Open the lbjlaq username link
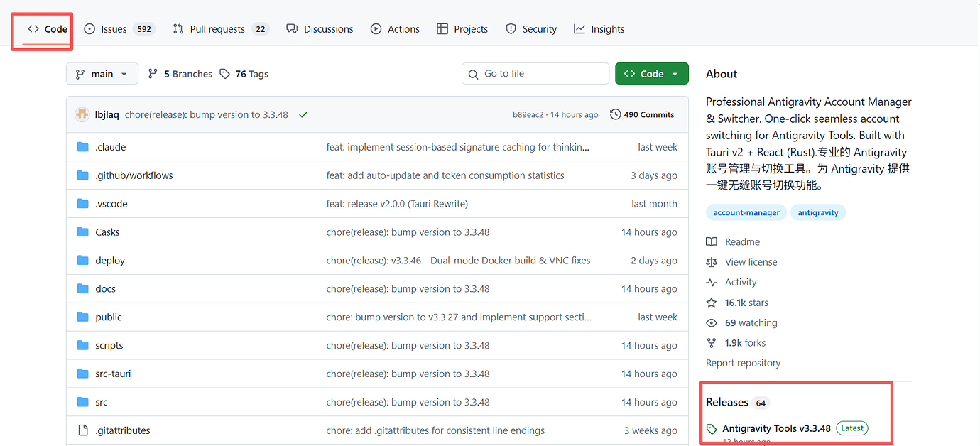This screenshot has height=446, width=980. (x=107, y=114)
